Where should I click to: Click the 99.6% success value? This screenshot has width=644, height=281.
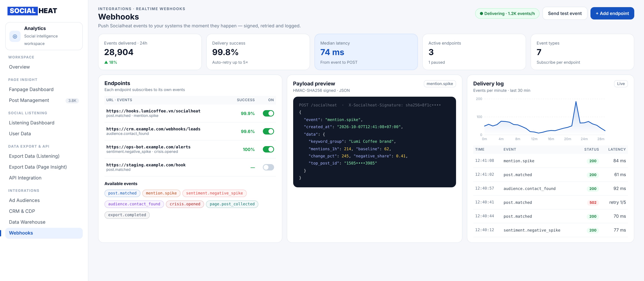coord(247,132)
